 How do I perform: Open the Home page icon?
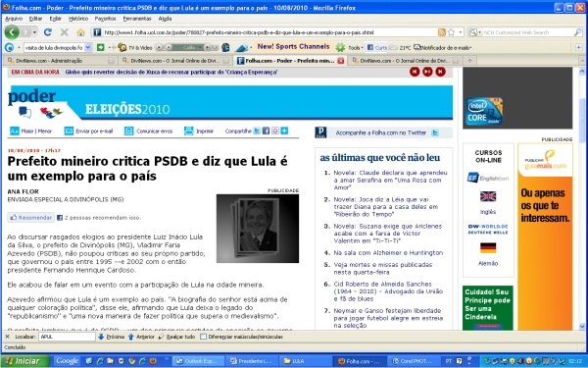tap(80, 32)
